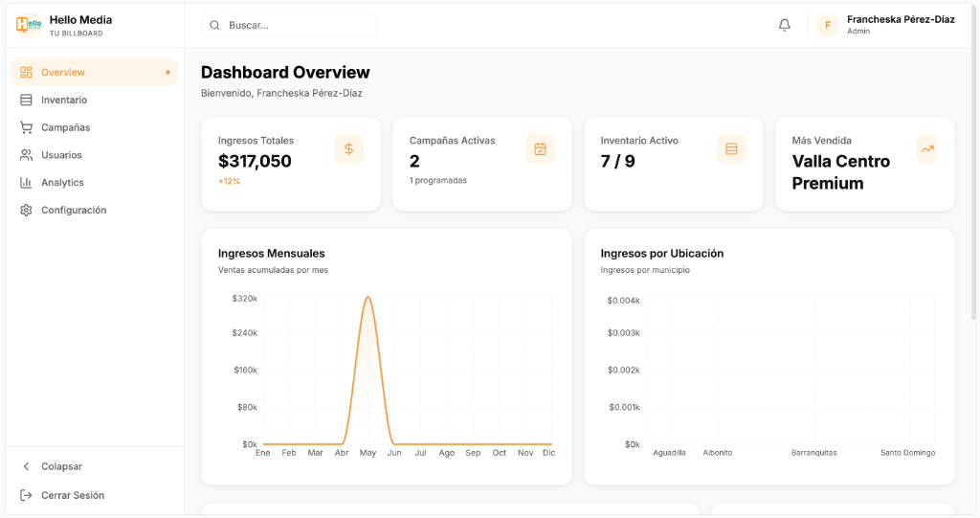Screen dimensions: 980x518
Task: Collapse the sidebar using the Colapsar chevron
Action: [26, 466]
